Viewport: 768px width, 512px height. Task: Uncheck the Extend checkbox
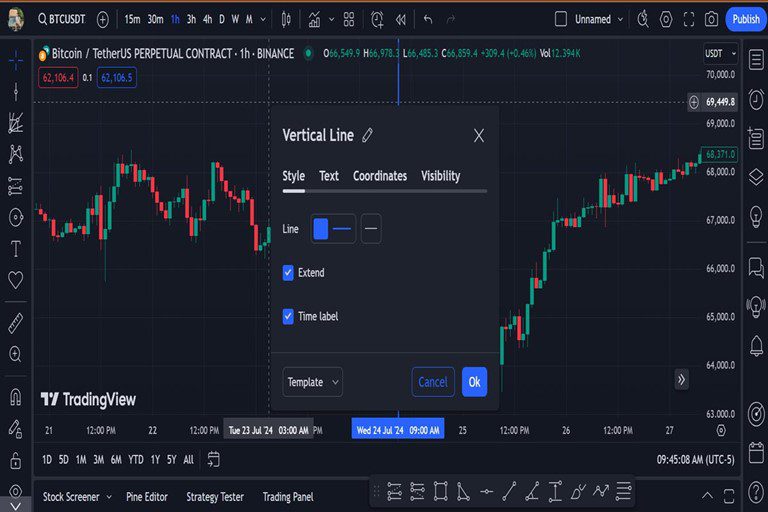tap(288, 272)
